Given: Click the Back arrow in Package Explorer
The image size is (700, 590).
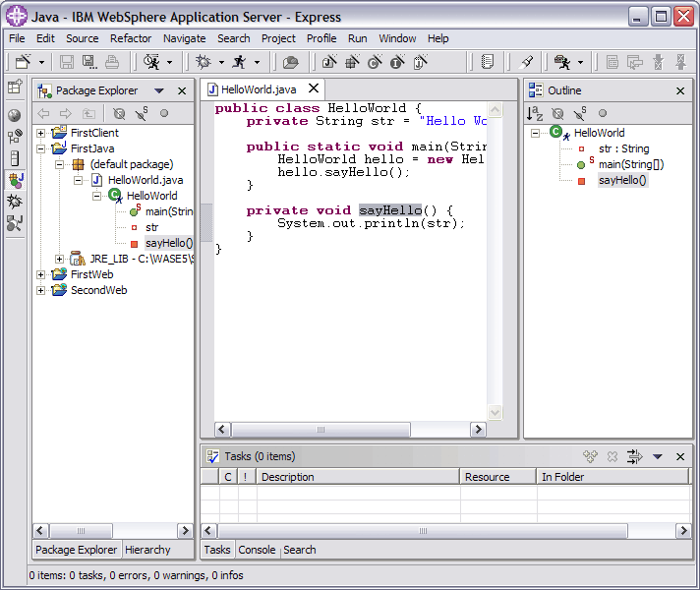Looking at the screenshot, I should point(43,113).
